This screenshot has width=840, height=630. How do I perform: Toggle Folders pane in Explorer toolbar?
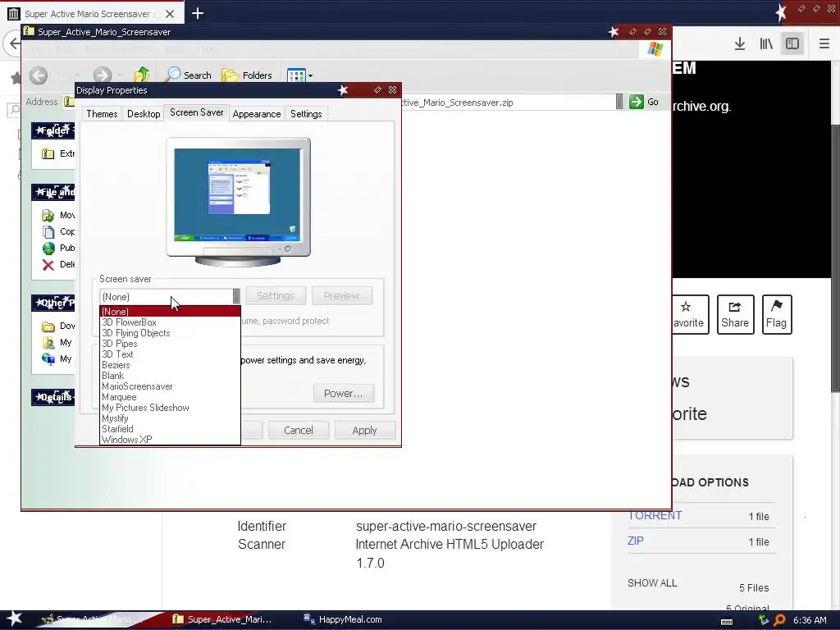[247, 75]
